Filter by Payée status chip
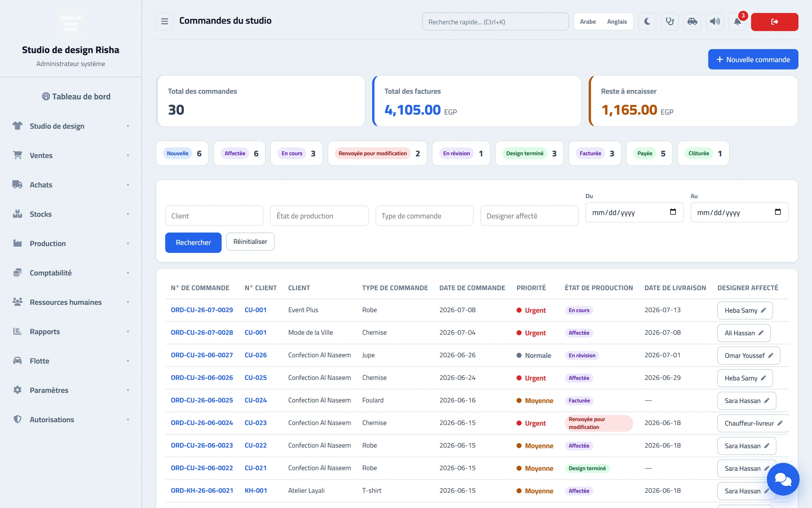This screenshot has width=812, height=508. [649, 153]
